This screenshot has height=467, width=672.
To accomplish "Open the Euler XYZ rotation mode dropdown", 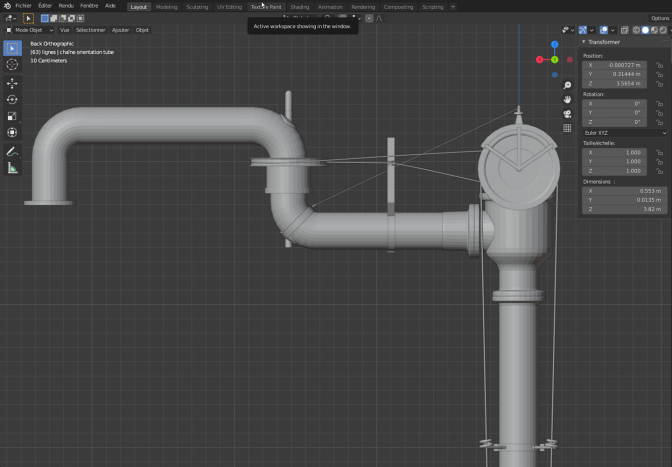I will pyautogui.click(x=625, y=132).
